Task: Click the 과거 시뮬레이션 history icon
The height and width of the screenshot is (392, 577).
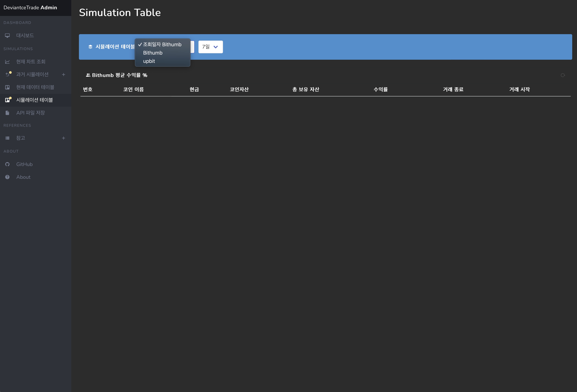Action: click(x=8, y=74)
